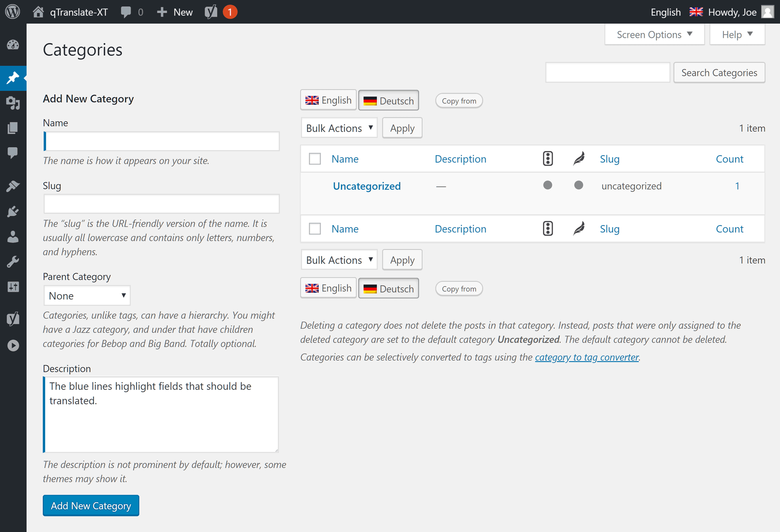Focus the Slug input field
This screenshot has height=532, width=780.
point(161,204)
